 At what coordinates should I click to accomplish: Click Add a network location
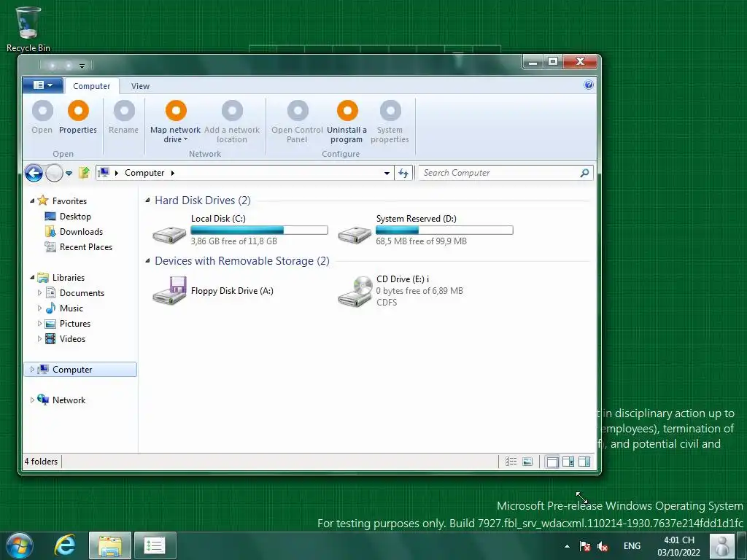coord(232,122)
